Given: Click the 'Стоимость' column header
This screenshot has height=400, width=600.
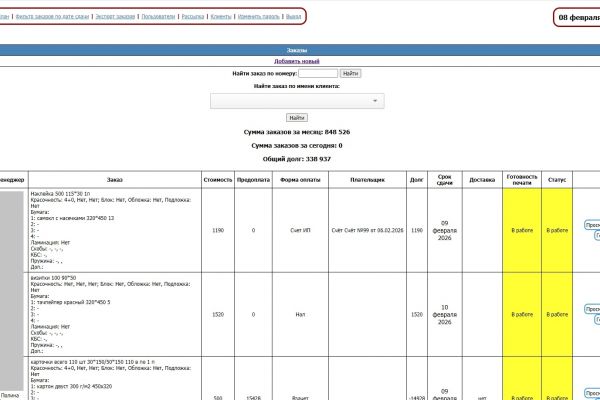Looking at the screenshot, I should [218, 180].
